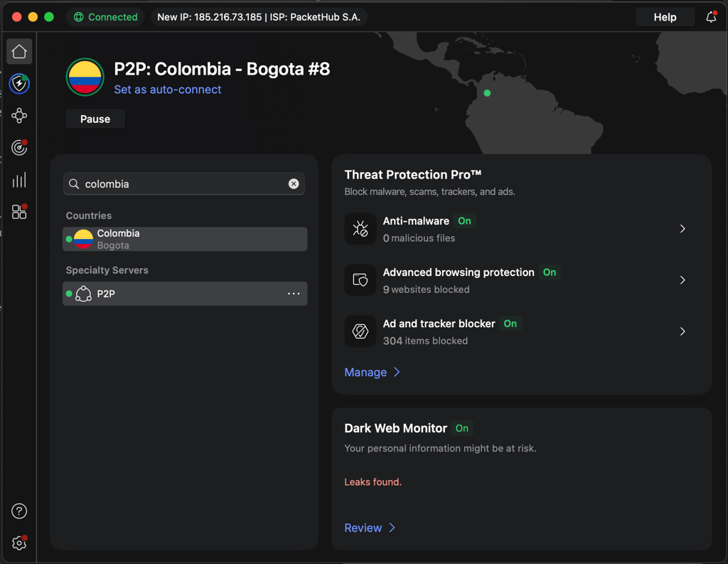Clear the colombia search text

[294, 183]
